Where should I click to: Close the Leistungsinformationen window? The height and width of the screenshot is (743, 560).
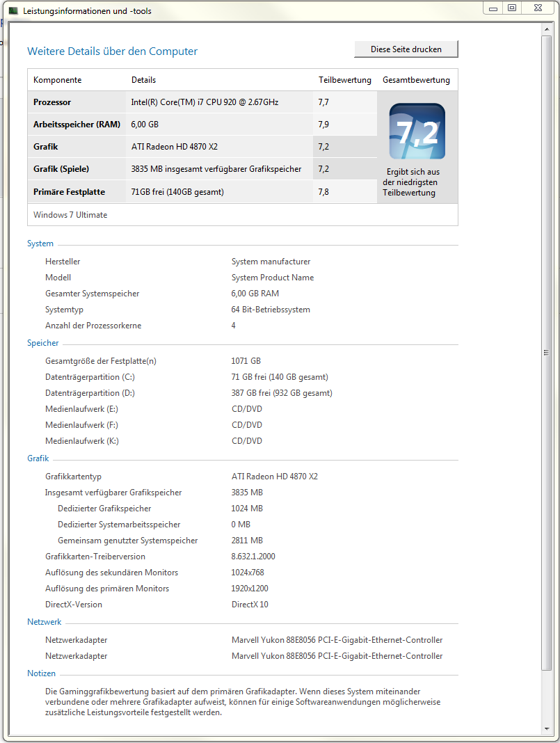538,8
